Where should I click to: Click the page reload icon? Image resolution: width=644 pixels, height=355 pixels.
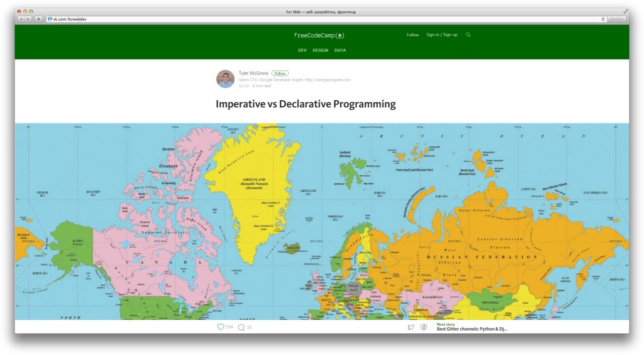click(603, 19)
